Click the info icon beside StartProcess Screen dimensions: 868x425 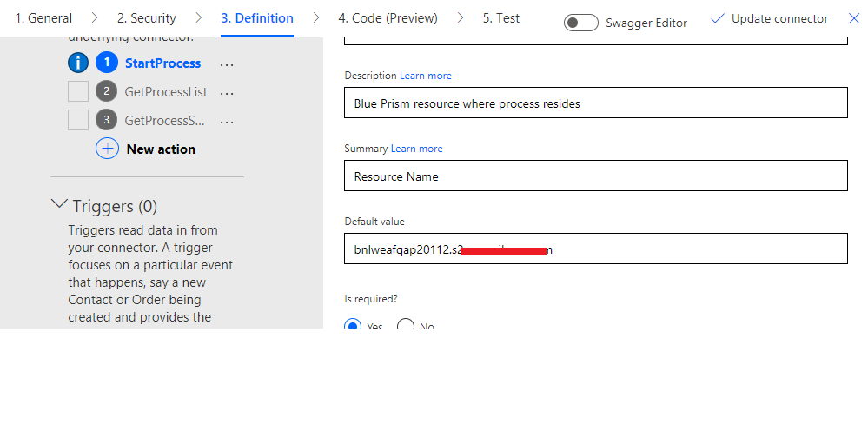(x=78, y=63)
